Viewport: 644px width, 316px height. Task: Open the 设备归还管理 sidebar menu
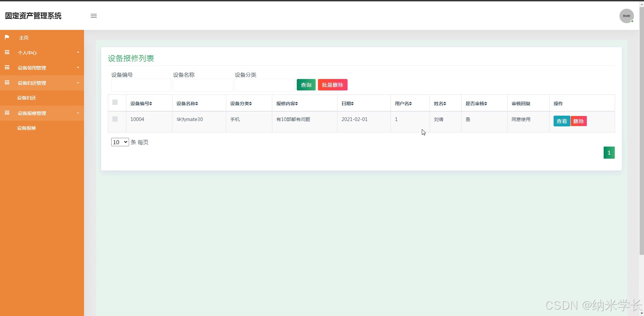coord(42,83)
